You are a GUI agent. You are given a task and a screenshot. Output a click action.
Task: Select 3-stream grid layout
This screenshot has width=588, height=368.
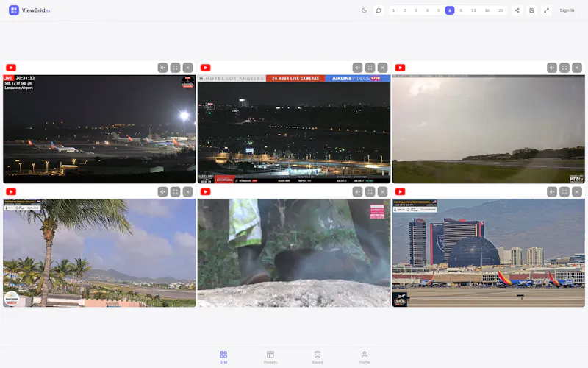(416, 10)
